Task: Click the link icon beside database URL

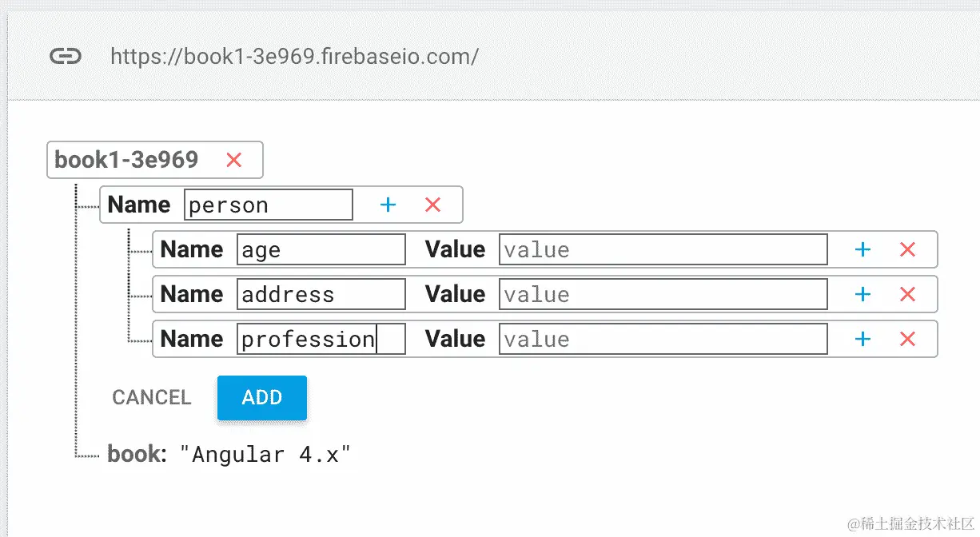Action: click(66, 56)
